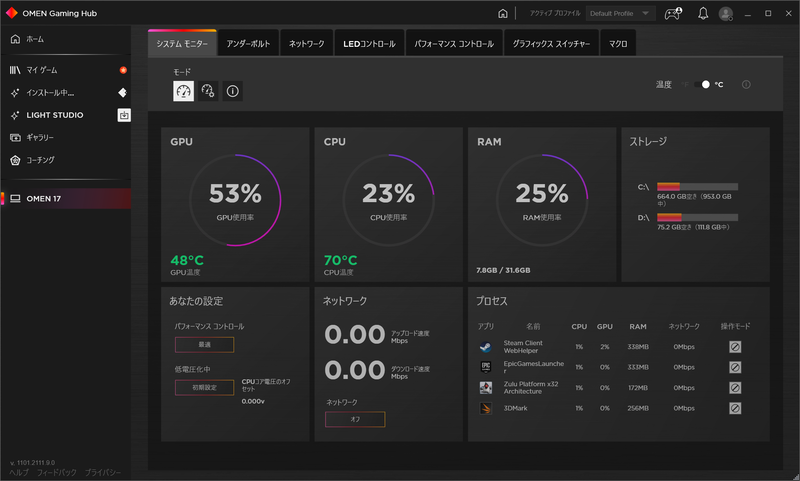Viewport: 800px width, 481px height.
Task: Select the info mode icon
Action: (x=232, y=91)
